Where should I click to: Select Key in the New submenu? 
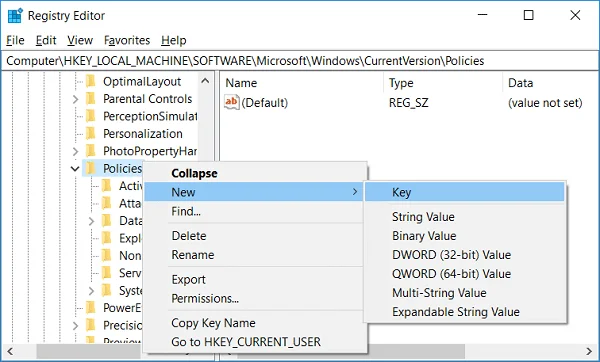[x=465, y=192]
